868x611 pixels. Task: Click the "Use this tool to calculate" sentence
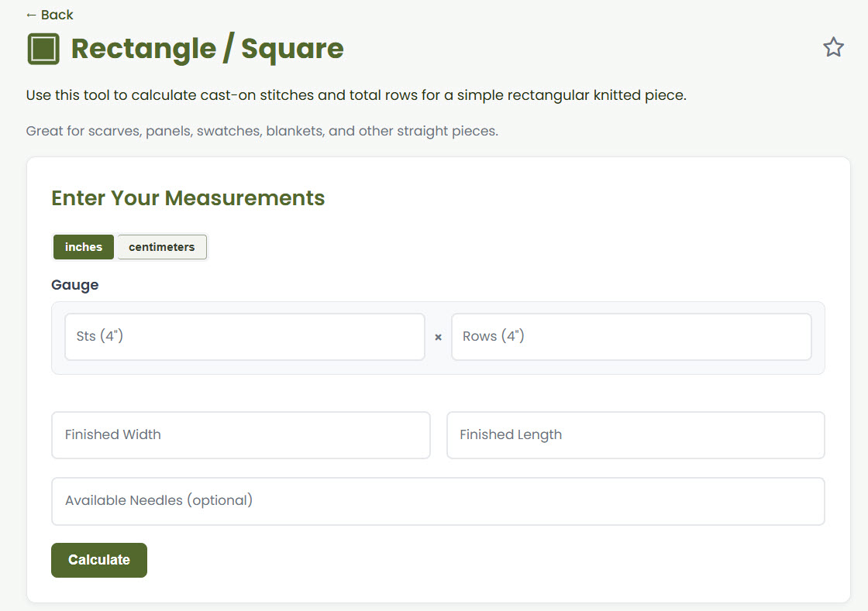pos(356,95)
